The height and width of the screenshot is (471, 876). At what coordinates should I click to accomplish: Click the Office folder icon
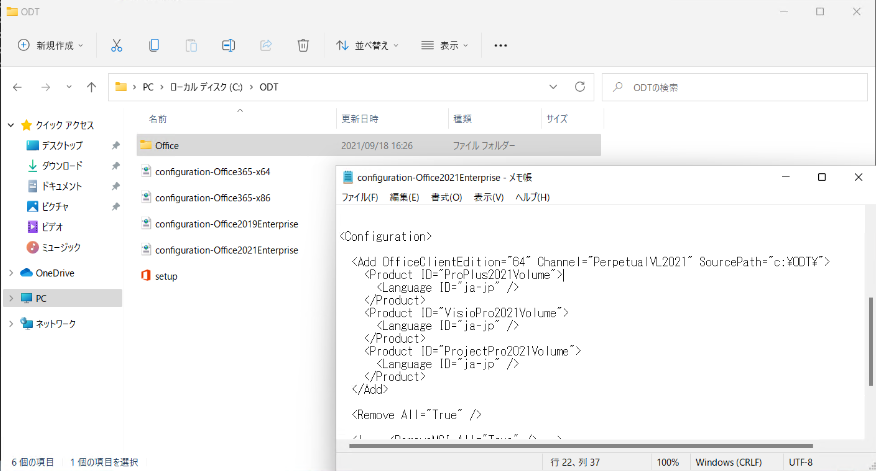(x=146, y=145)
